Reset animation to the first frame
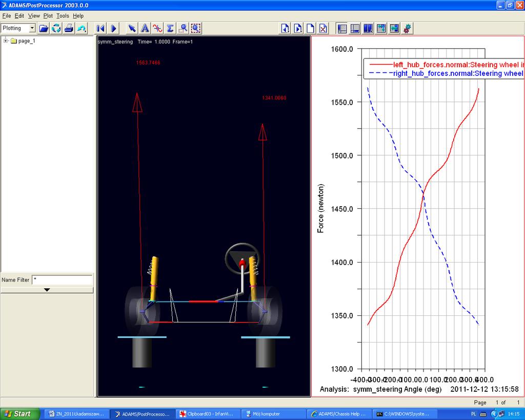The height and width of the screenshot is (420, 525). [x=100, y=29]
